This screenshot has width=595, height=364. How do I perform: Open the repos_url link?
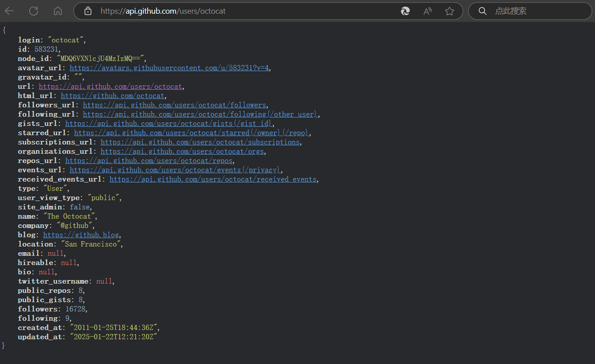pos(149,160)
